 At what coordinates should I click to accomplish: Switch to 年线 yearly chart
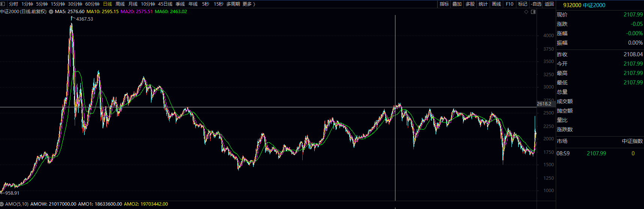[193, 4]
